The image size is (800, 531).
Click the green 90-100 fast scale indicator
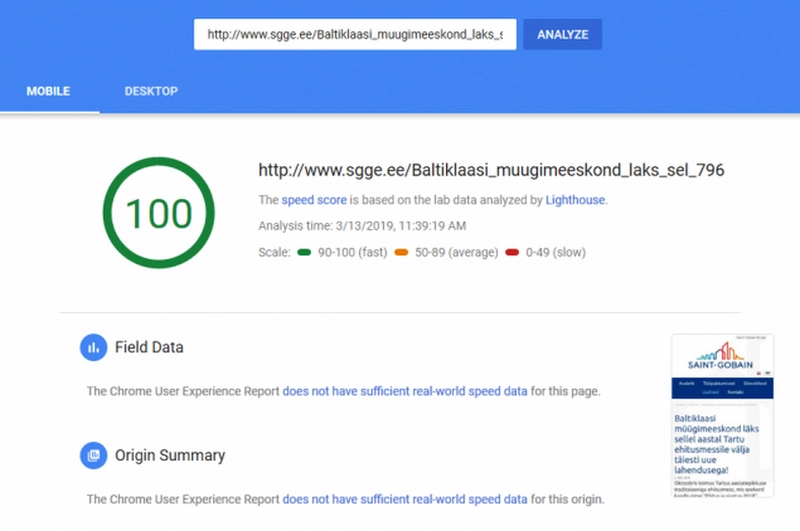305,252
